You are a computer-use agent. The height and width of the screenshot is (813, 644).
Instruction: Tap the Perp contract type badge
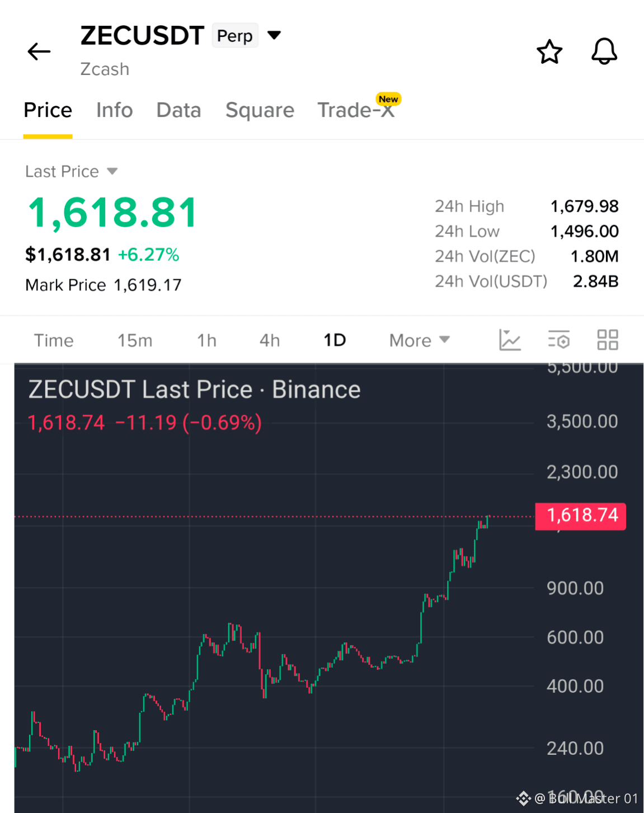click(x=234, y=36)
